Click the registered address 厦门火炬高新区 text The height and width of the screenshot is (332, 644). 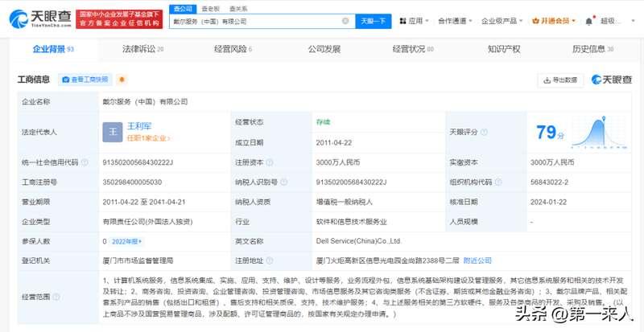click(x=387, y=260)
